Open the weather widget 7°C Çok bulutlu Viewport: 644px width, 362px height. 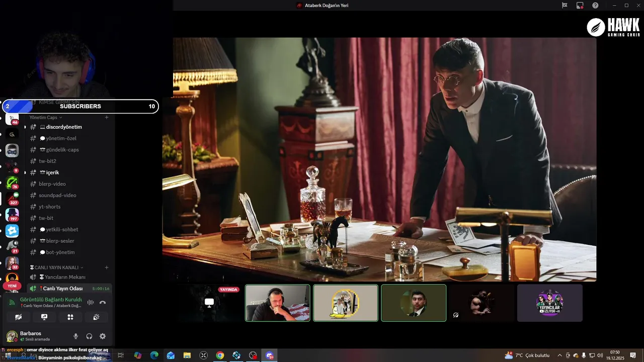click(x=527, y=355)
